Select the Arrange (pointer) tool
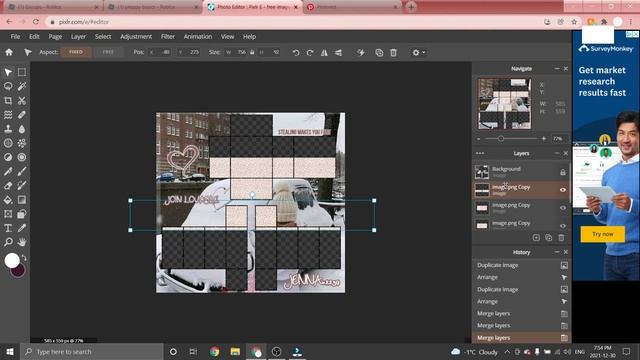640x360 pixels. (8, 72)
